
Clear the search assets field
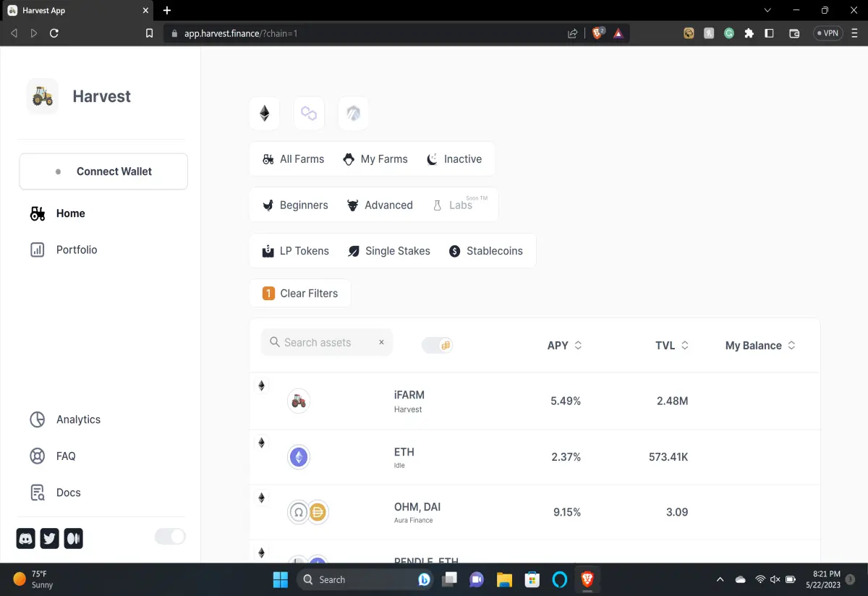click(x=381, y=342)
